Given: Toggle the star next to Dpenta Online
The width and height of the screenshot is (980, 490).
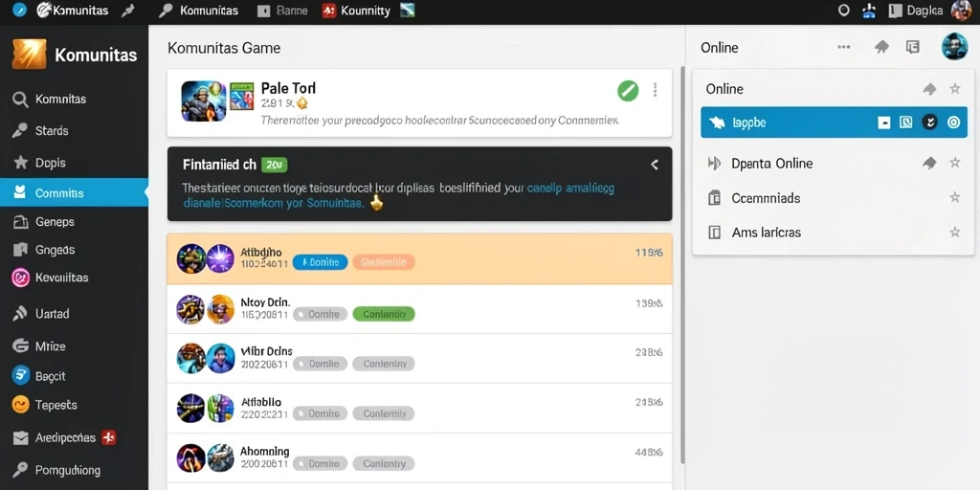Looking at the screenshot, I should pos(954,163).
